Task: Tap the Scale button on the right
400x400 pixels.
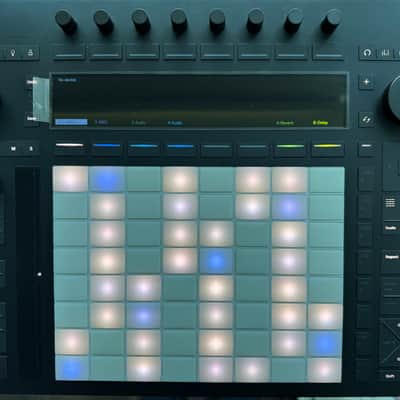Action: [x=391, y=228]
